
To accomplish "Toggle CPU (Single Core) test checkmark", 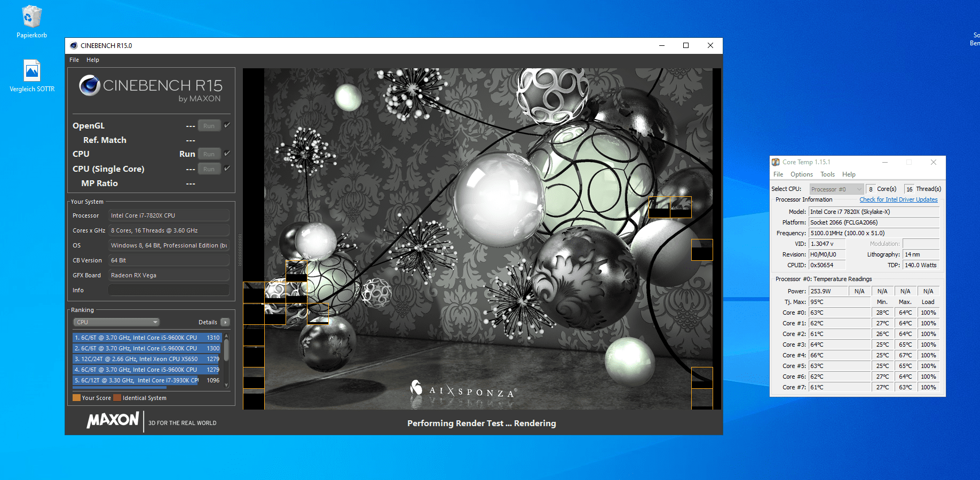I will tap(227, 169).
